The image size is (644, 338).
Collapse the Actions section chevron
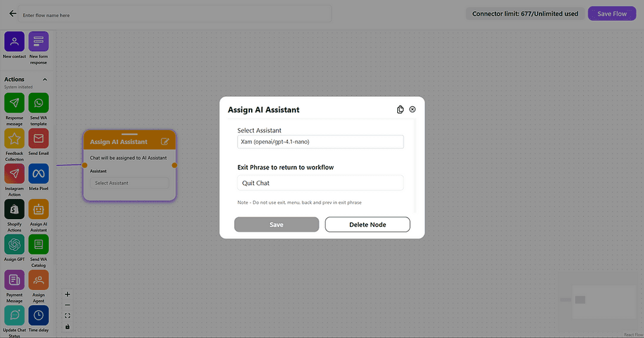[x=45, y=80]
